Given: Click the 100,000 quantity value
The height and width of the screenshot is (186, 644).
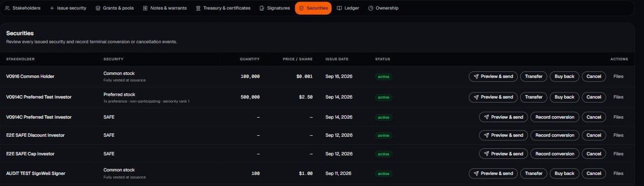Looking at the screenshot, I should click(x=251, y=76).
